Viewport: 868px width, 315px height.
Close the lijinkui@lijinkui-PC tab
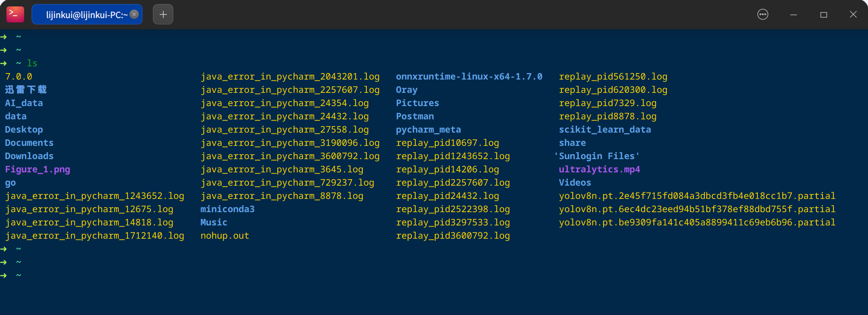(x=134, y=14)
